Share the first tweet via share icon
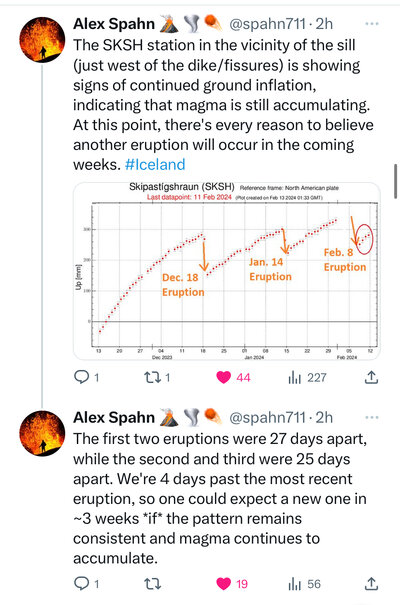Image resolution: width=400 pixels, height=605 pixels. tap(371, 377)
